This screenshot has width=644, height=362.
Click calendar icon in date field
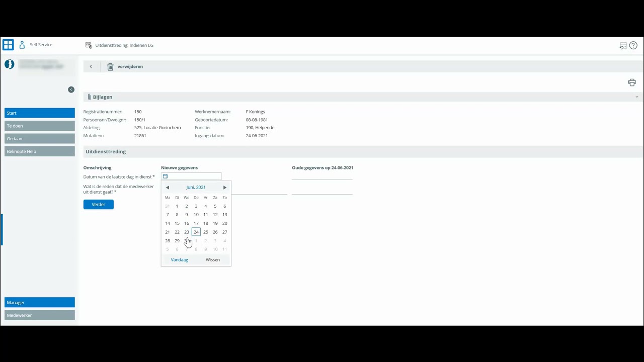point(165,176)
